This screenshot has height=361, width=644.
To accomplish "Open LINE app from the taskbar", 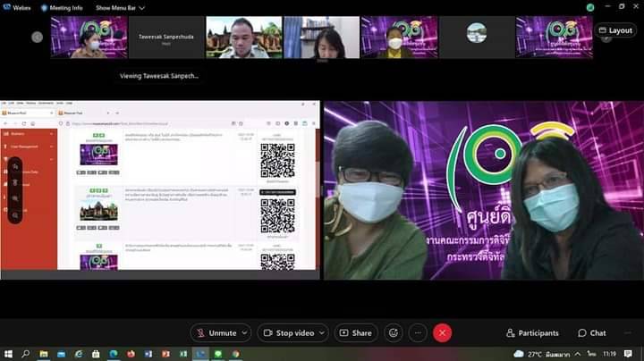I will click(218, 354).
